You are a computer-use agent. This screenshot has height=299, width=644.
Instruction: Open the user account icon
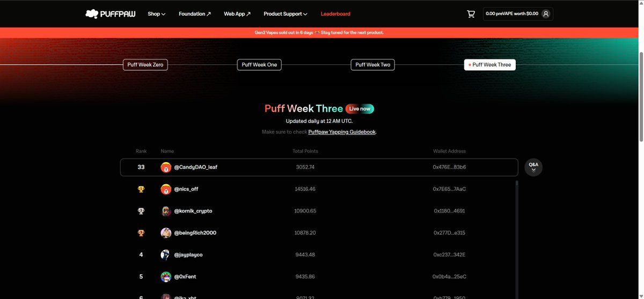pyautogui.click(x=546, y=14)
